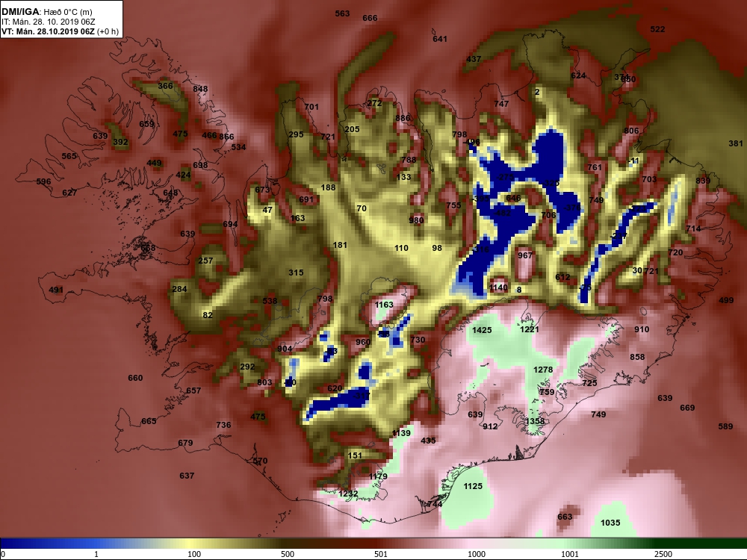Click the map value 381
This screenshot has width=747, height=560.
tap(736, 143)
